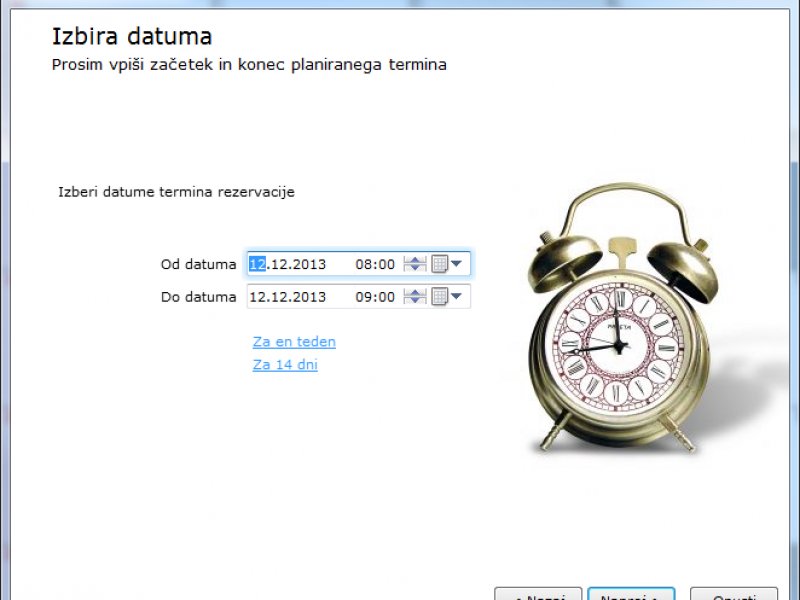Screen dimensions: 800x600
Task: Click the 09:00 time in Do datuma
Action: point(375,297)
